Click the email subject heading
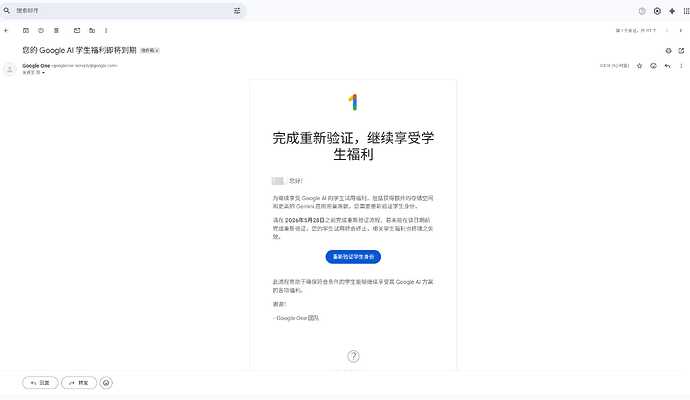690x400 pixels. click(80, 50)
